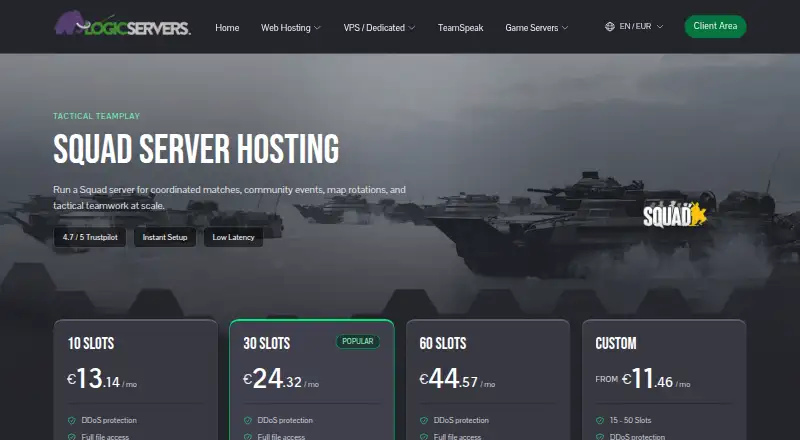Click the 15 - 50 Slots shield icon in Custom card
This screenshot has height=440, width=800.
[600, 421]
